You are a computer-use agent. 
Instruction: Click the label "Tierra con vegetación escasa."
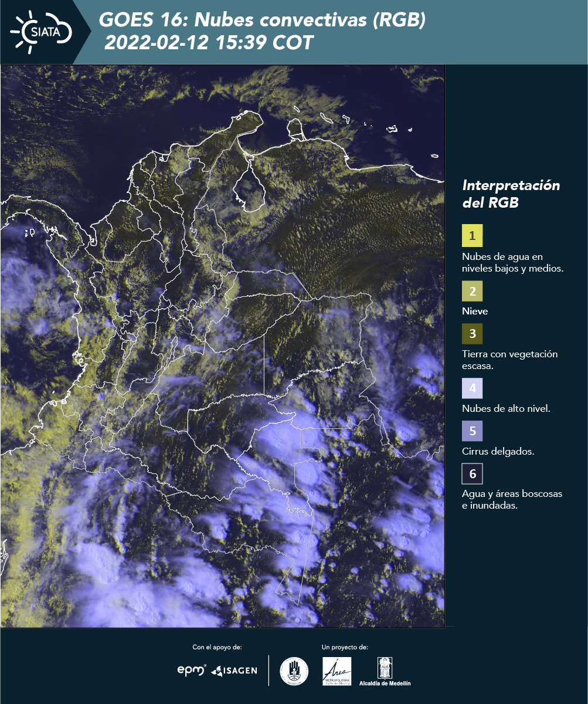coord(509,360)
